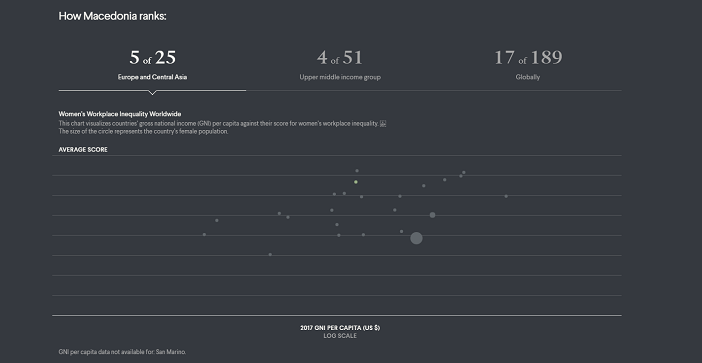Click the topmost data point above the green dot
This screenshot has width=702, height=363.
point(357,171)
